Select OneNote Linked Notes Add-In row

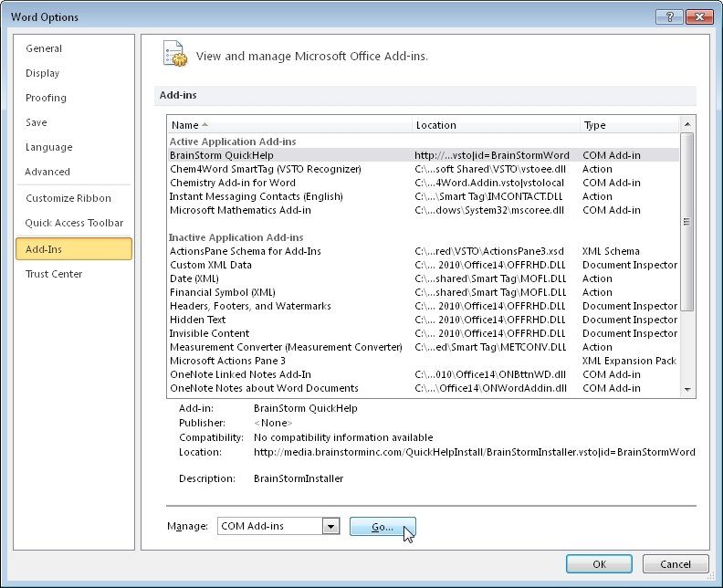click(x=424, y=374)
